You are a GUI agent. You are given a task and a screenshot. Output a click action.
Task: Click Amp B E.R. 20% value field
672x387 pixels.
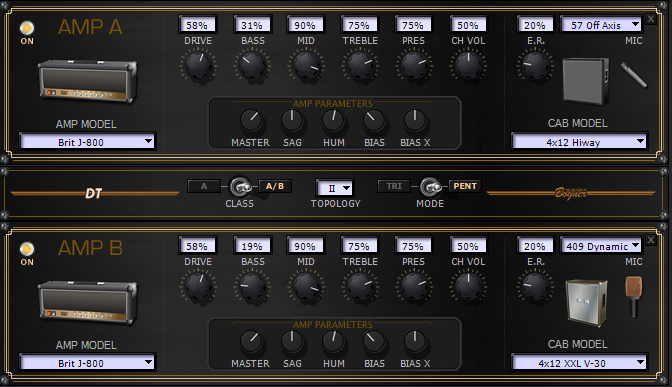coord(535,246)
